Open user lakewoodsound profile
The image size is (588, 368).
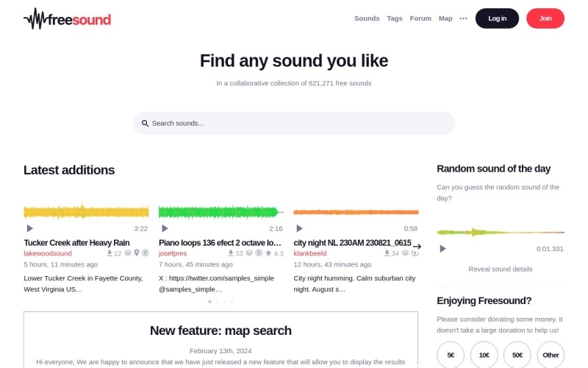tap(48, 253)
